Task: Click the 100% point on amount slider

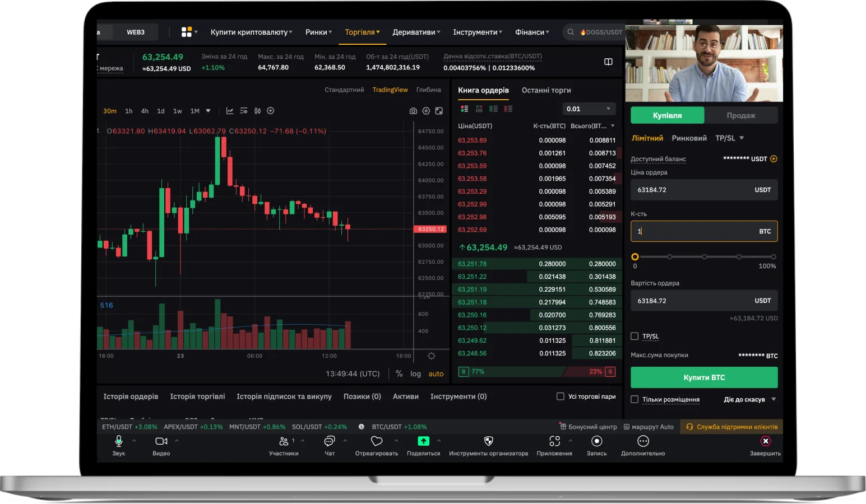Action: point(774,257)
